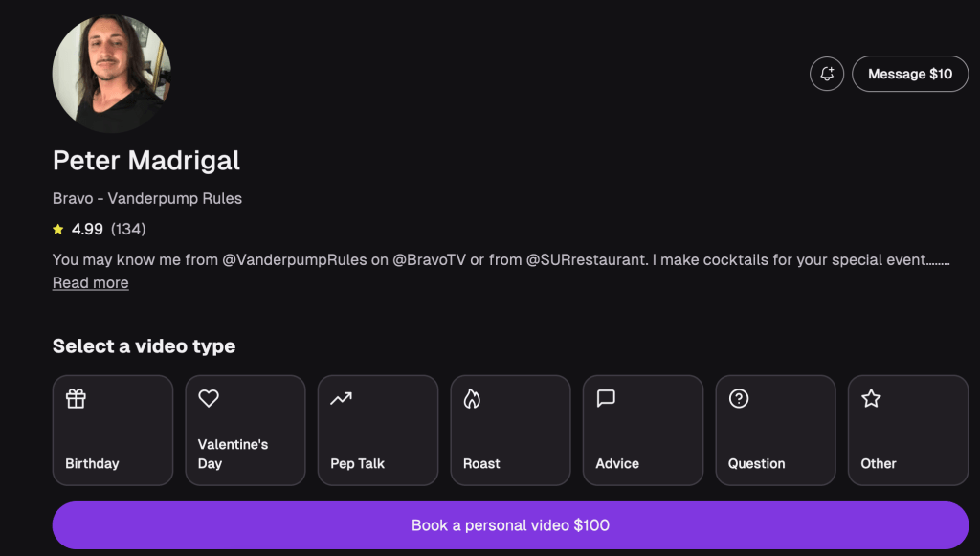Click the yellow rating star
The image size is (980, 556).
pyautogui.click(x=58, y=230)
